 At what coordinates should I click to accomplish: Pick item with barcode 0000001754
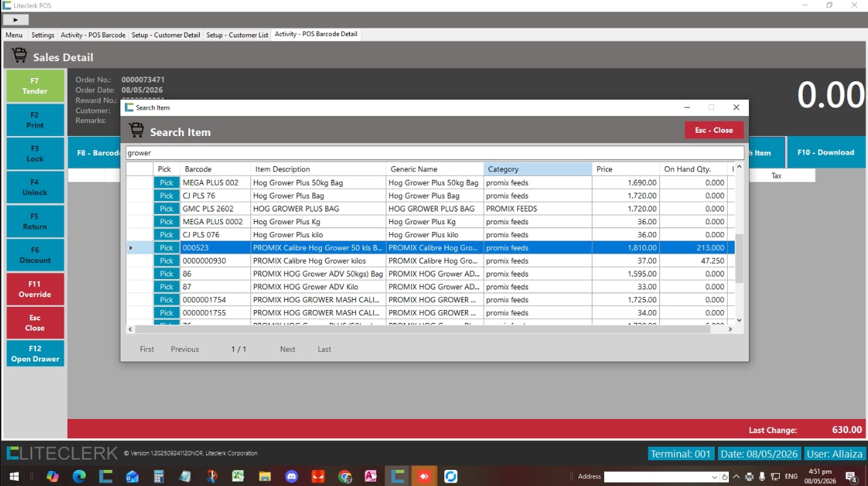(166, 300)
